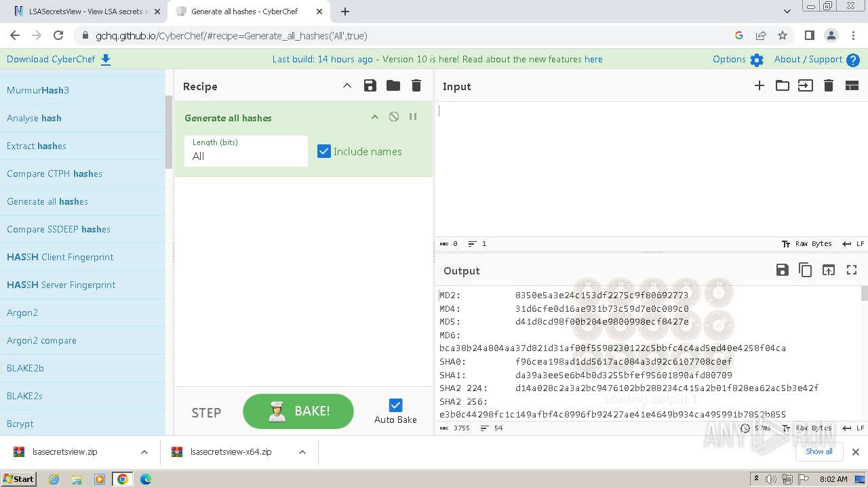This screenshot has height=488, width=868.
Task: Select BLAKE2b operation
Action: [83, 368]
